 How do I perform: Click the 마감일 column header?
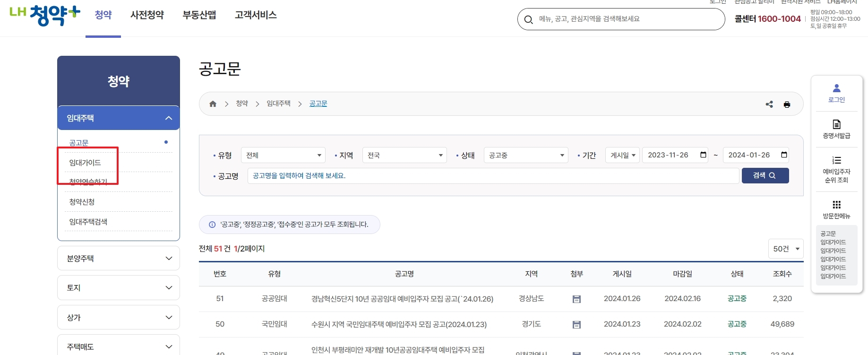(x=682, y=274)
